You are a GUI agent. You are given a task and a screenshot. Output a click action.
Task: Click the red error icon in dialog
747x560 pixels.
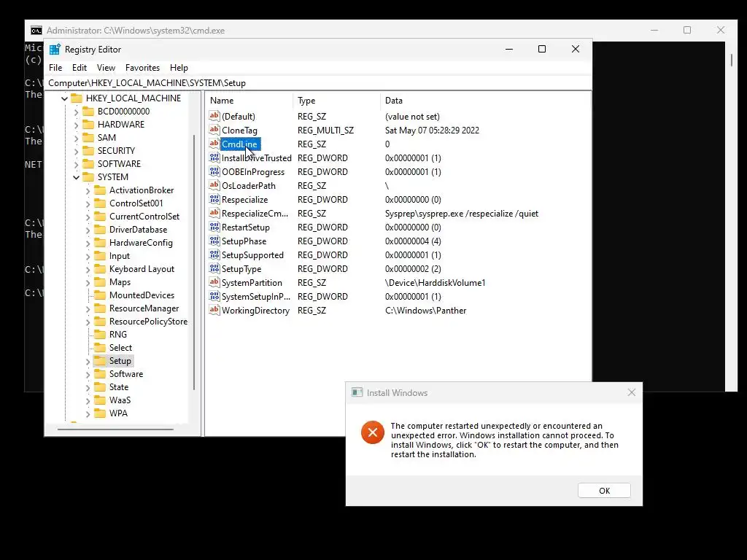[373, 432]
